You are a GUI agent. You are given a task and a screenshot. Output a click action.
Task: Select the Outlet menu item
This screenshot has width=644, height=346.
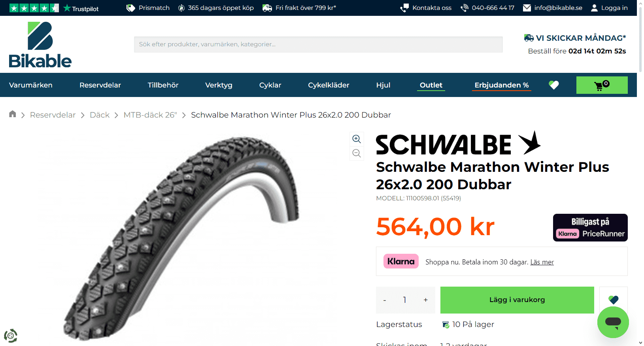pyautogui.click(x=431, y=85)
